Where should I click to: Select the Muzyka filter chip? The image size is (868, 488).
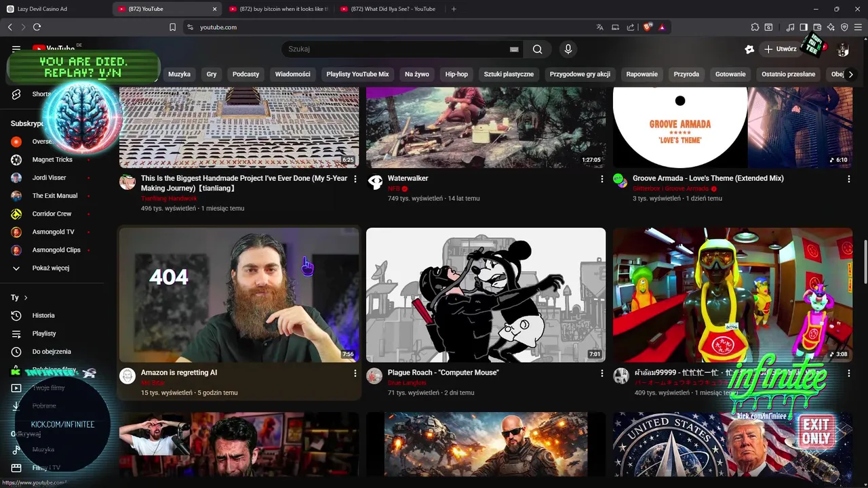[179, 74]
